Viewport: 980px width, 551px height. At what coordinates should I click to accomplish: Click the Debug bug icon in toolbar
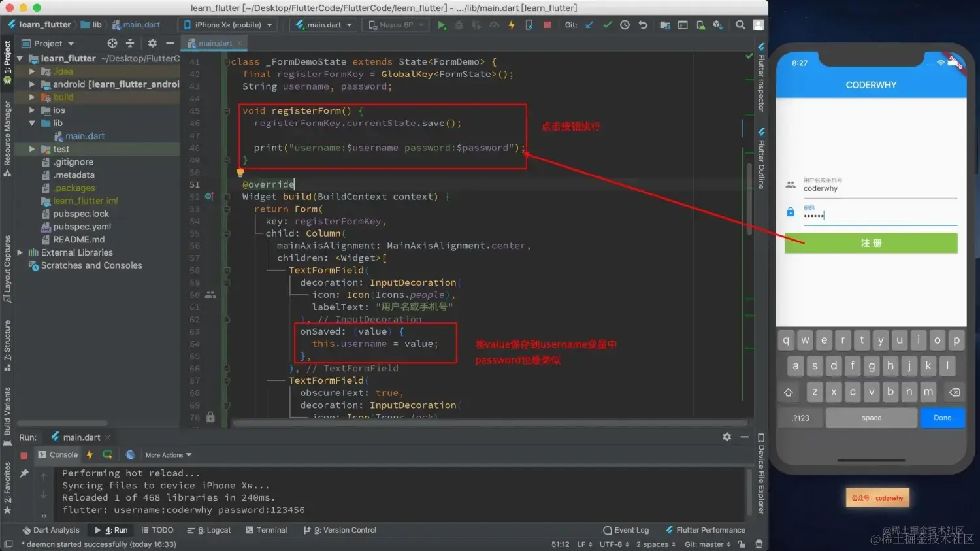point(459,25)
